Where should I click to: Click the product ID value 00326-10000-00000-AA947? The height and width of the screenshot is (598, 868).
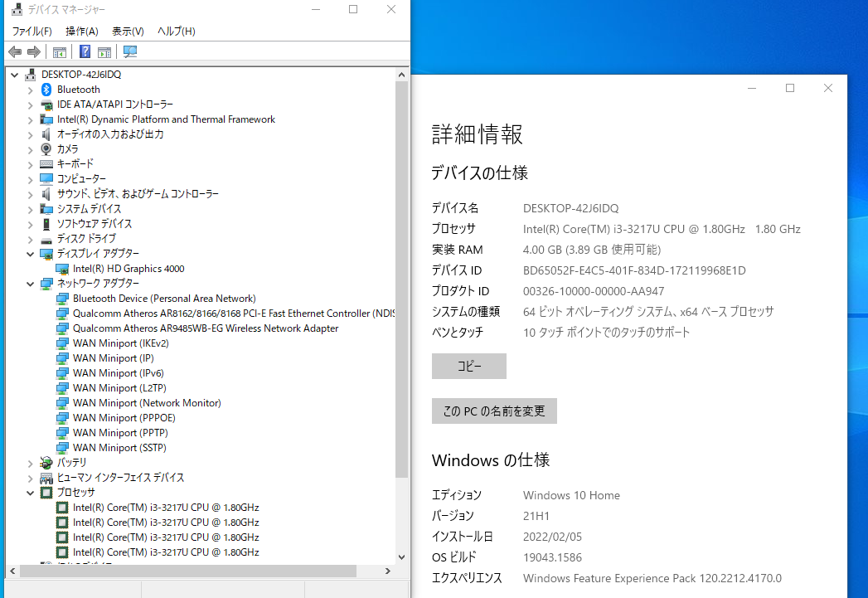(x=594, y=291)
